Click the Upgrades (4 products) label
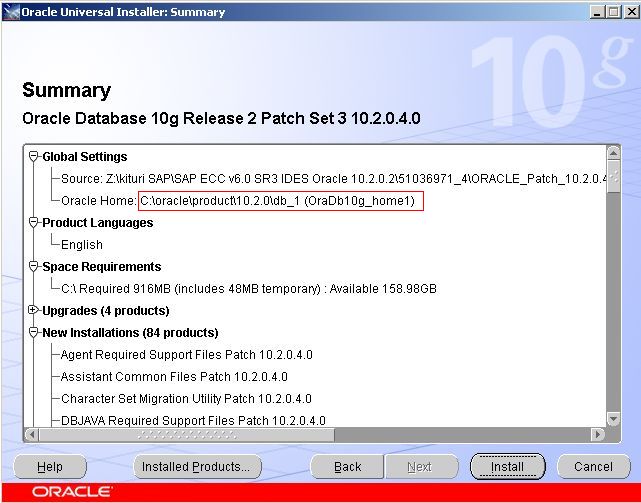The image size is (641, 503). 106,311
